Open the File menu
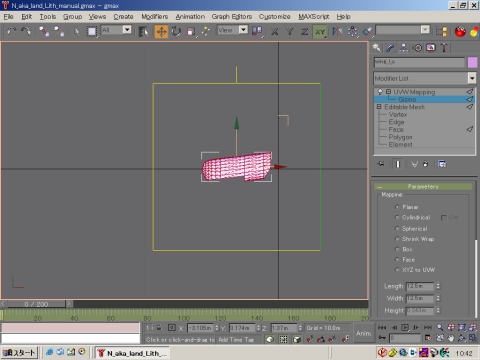The width and height of the screenshot is (480, 360). (8, 17)
